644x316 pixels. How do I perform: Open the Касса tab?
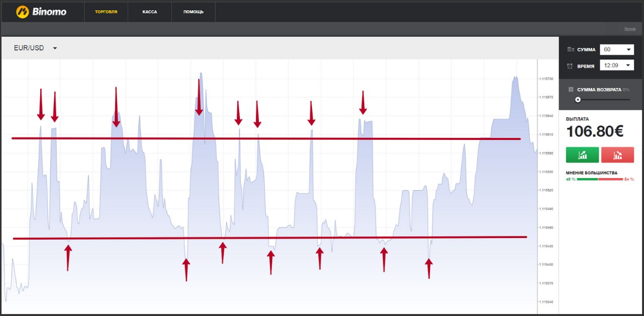(150, 12)
